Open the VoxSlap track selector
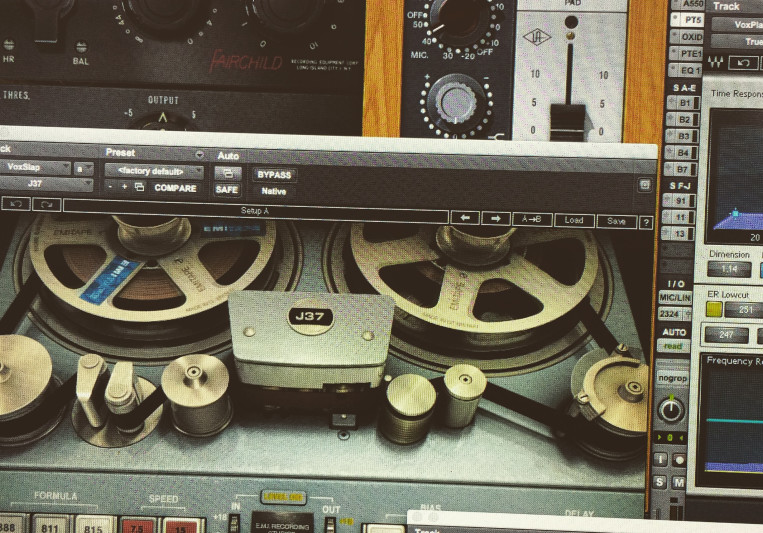The height and width of the screenshot is (533, 763). click(x=35, y=167)
